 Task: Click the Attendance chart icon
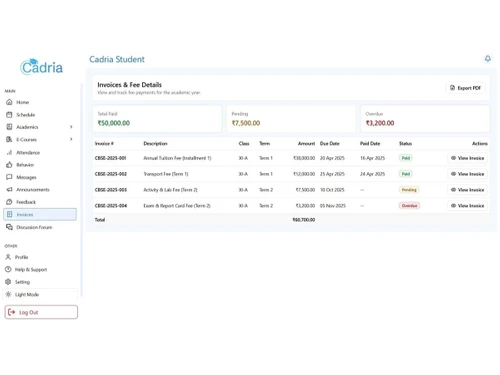[x=9, y=152]
